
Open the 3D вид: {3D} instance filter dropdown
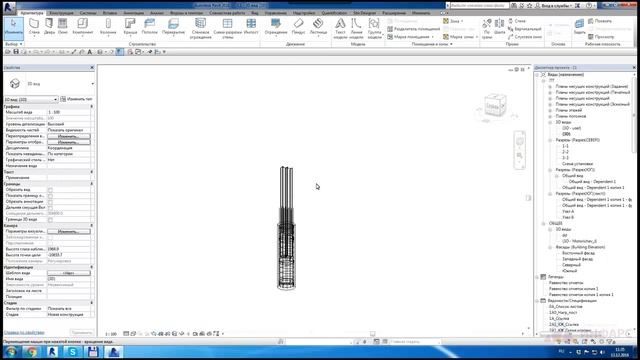[31, 99]
